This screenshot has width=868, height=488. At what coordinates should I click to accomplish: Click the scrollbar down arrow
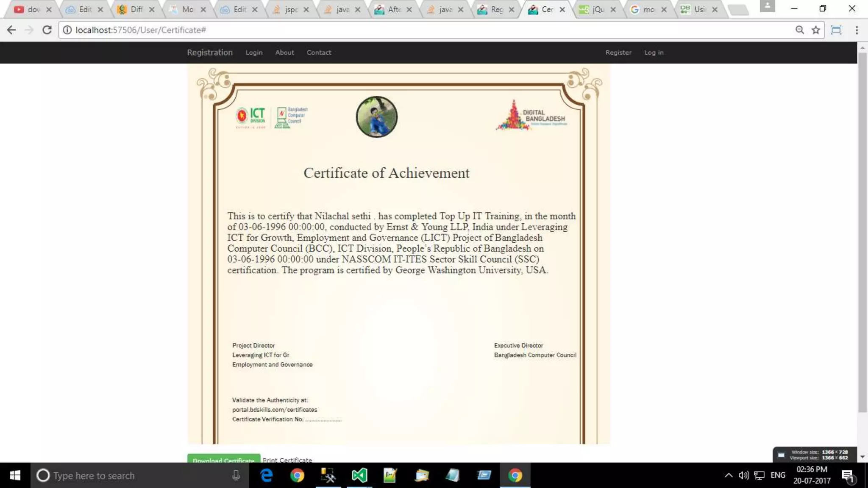[862, 457]
